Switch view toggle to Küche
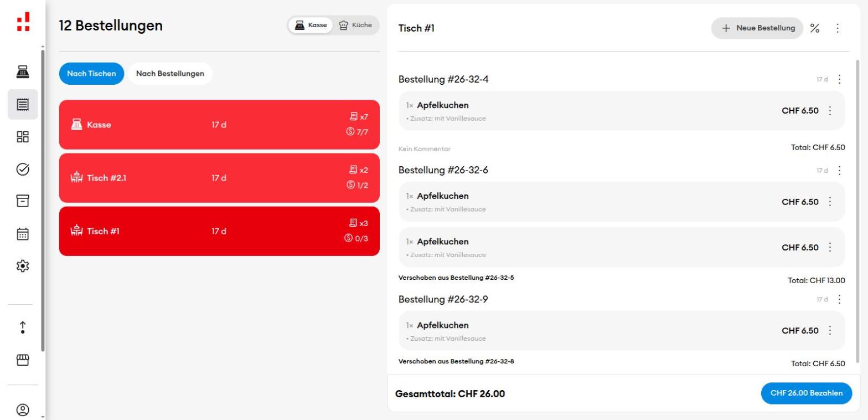The image size is (868, 420). (355, 25)
